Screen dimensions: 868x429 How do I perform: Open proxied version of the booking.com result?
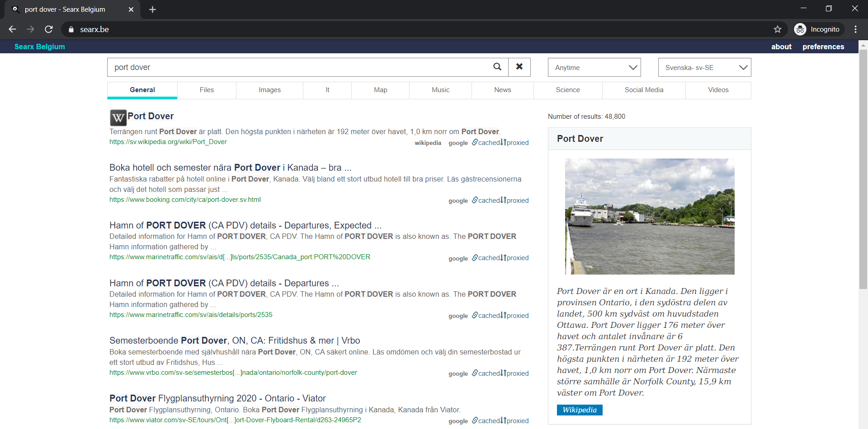coord(515,201)
